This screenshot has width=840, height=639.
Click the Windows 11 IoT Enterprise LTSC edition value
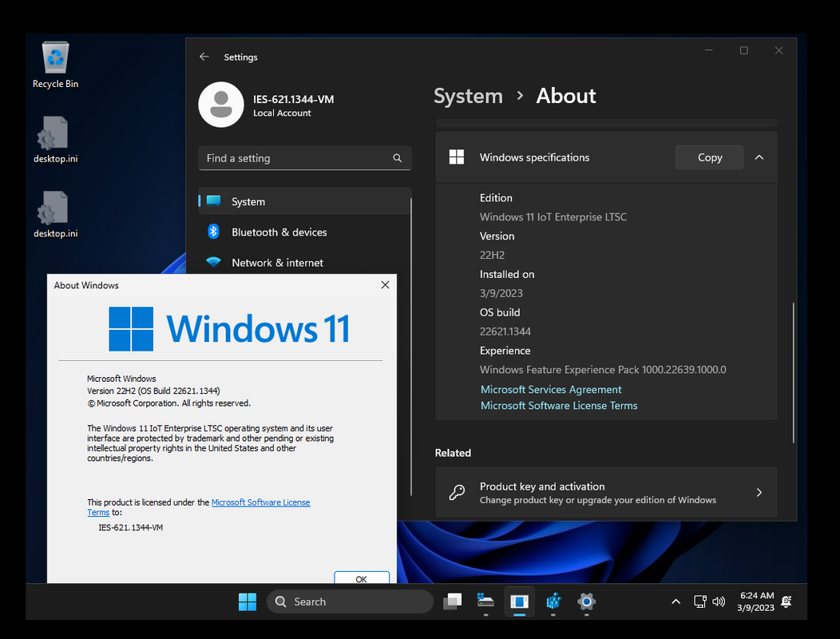(553, 216)
